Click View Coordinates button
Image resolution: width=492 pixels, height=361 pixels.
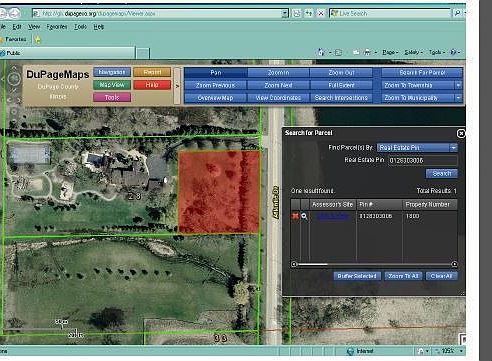pyautogui.click(x=278, y=98)
